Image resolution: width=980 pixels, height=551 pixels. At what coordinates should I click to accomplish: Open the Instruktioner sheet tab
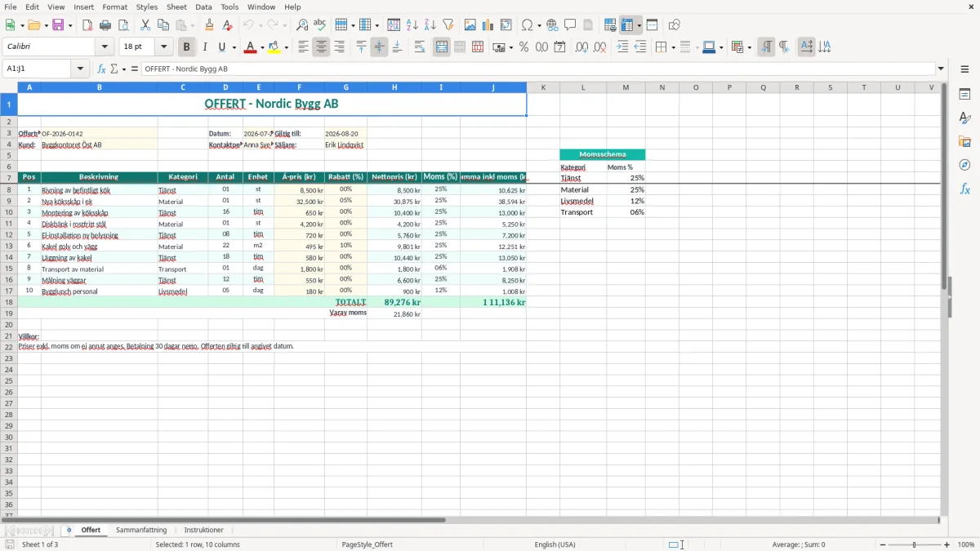tap(204, 530)
